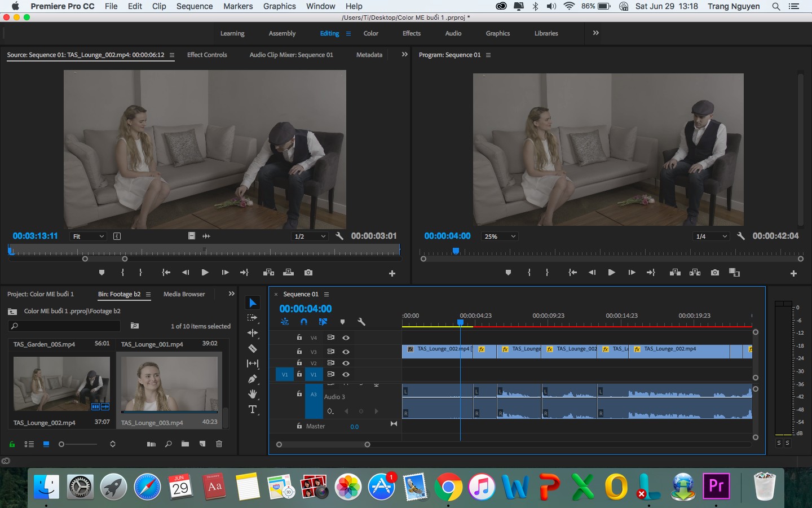Choose the Ripple Edit tool
The width and height of the screenshot is (812, 508).
click(x=253, y=333)
